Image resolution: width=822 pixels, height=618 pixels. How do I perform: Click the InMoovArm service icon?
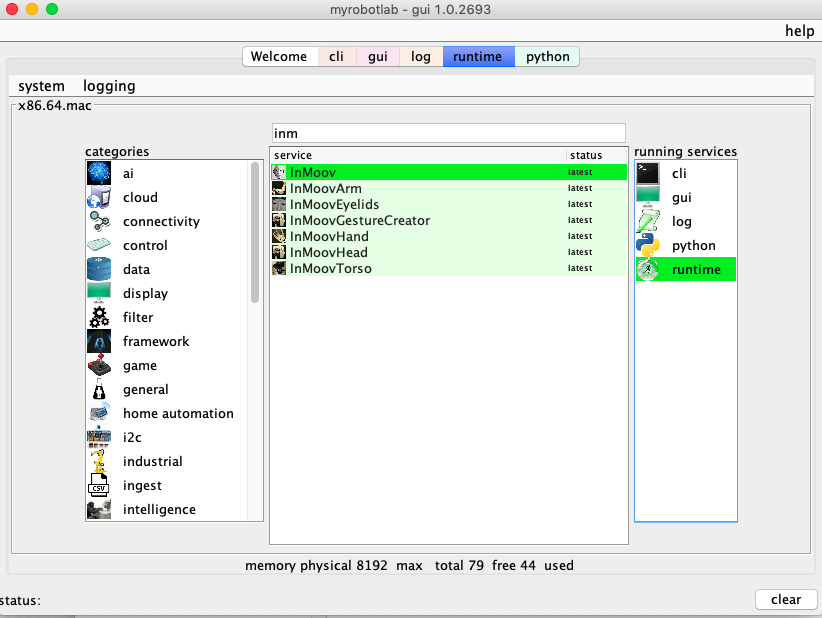[279, 188]
